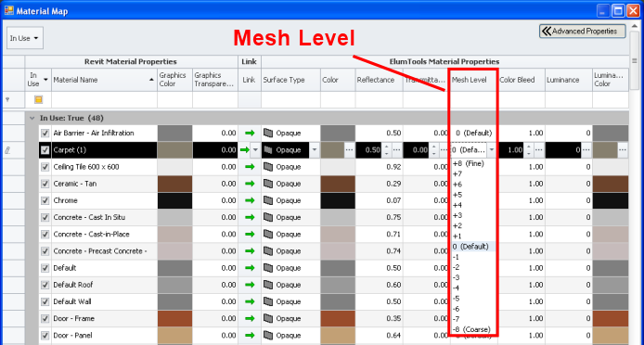Screen dimensions: 644x345
Task: Collapse the In Use: True group
Action: pos(32,119)
